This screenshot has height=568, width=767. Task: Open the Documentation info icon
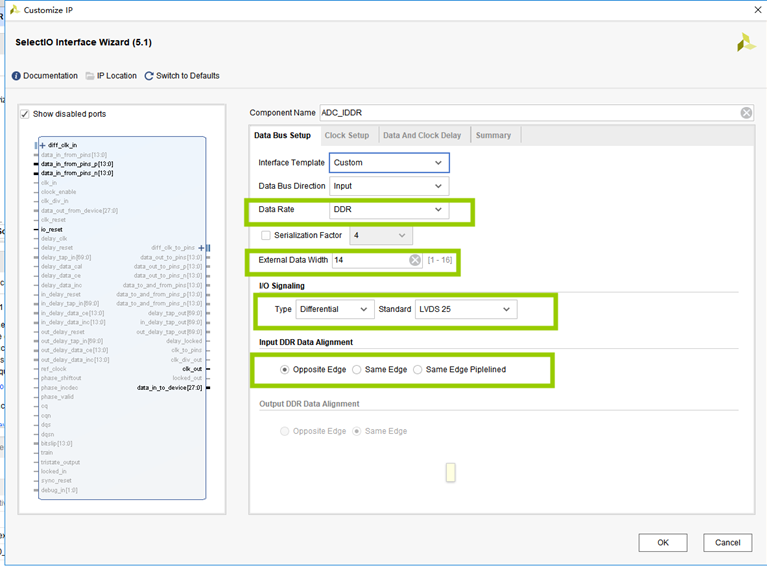(16, 76)
